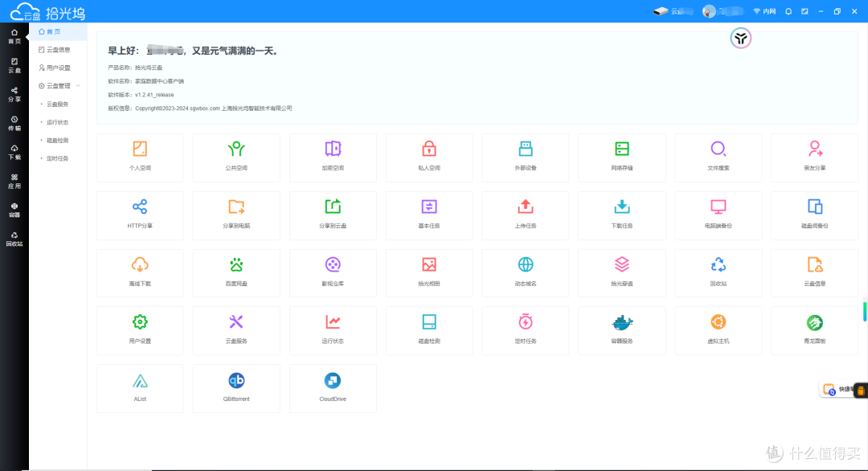Open the 用户设置 gear tile

(x=140, y=330)
